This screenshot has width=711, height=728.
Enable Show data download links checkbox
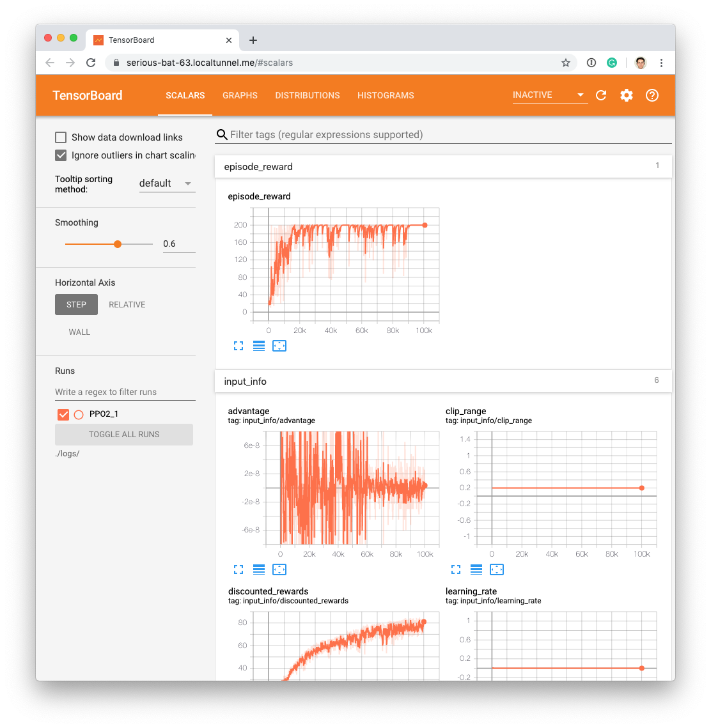61,137
